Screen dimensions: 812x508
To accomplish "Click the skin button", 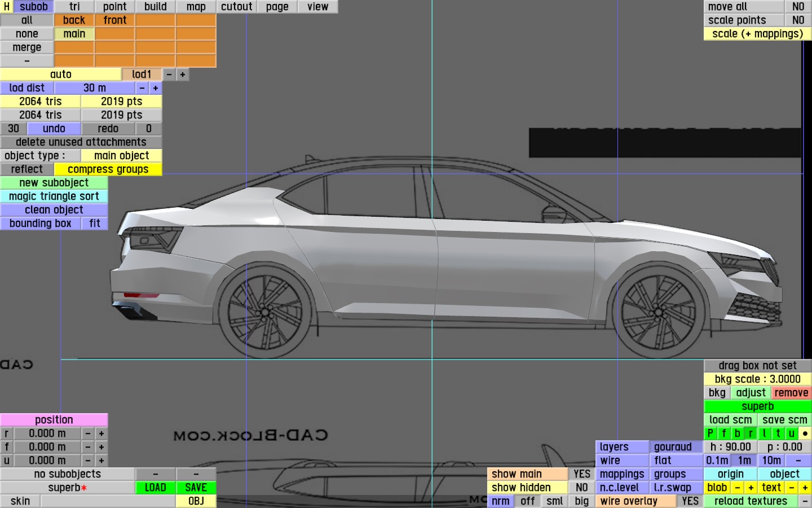I will pyautogui.click(x=20, y=501).
